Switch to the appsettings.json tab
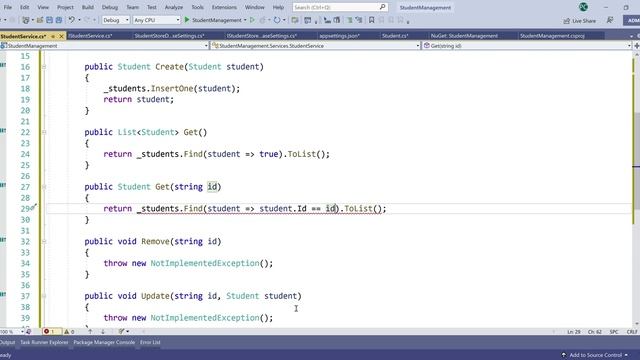 [340, 36]
